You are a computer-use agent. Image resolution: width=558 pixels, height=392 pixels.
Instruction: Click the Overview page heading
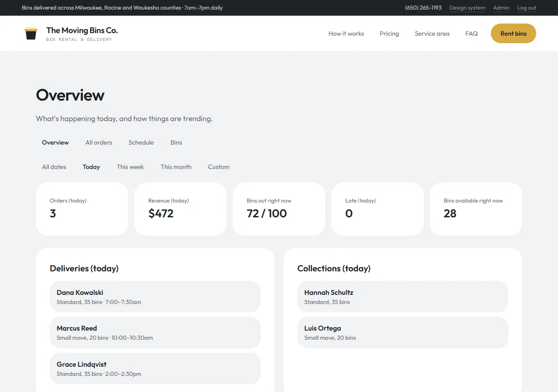tap(70, 95)
